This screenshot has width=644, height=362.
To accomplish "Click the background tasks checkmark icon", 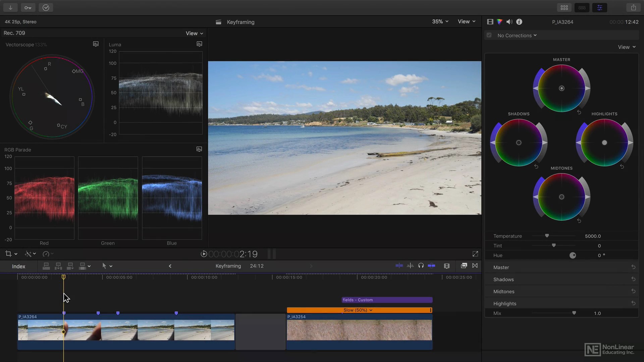I will (46, 7).
